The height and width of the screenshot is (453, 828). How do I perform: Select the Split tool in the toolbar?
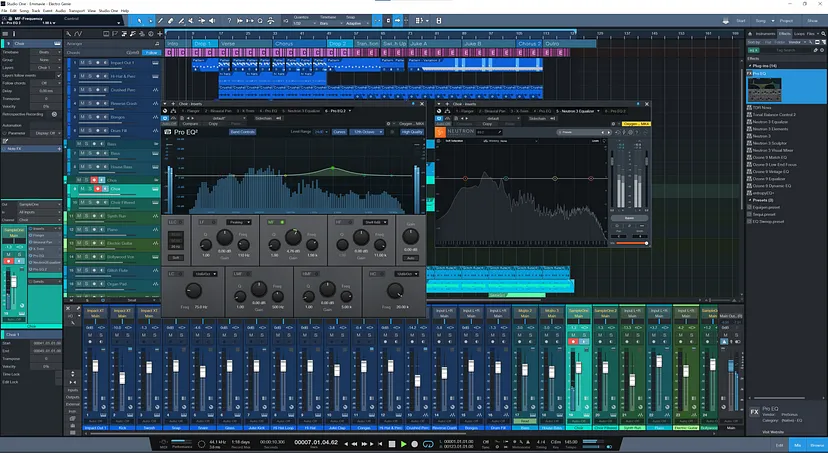(x=160, y=21)
